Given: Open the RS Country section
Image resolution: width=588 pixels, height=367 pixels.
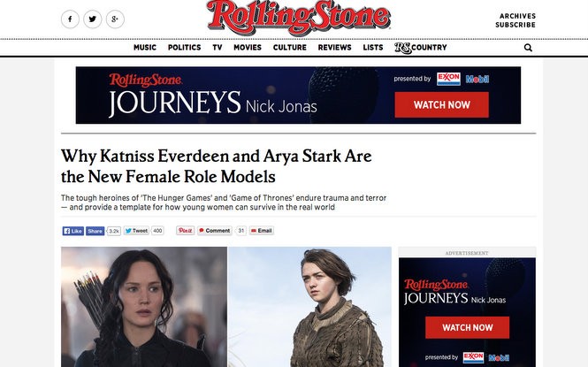Looking at the screenshot, I should (421, 48).
